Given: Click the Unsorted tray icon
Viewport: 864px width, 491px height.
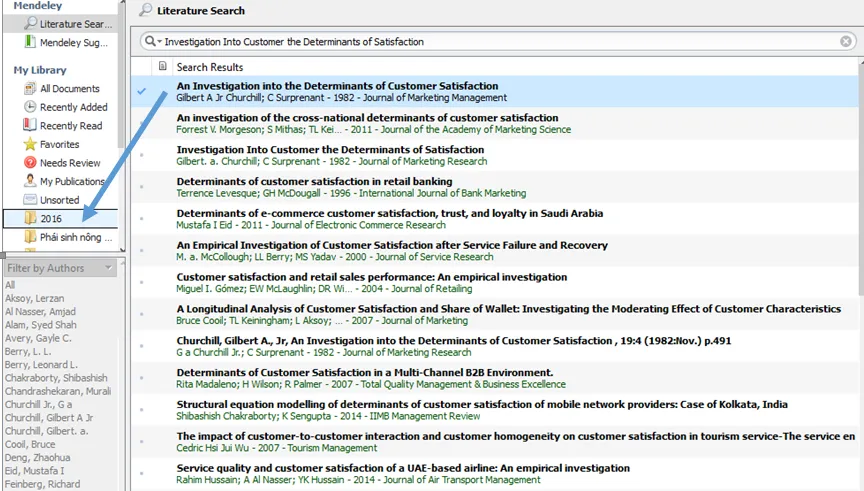Looking at the screenshot, I should click(30, 199).
